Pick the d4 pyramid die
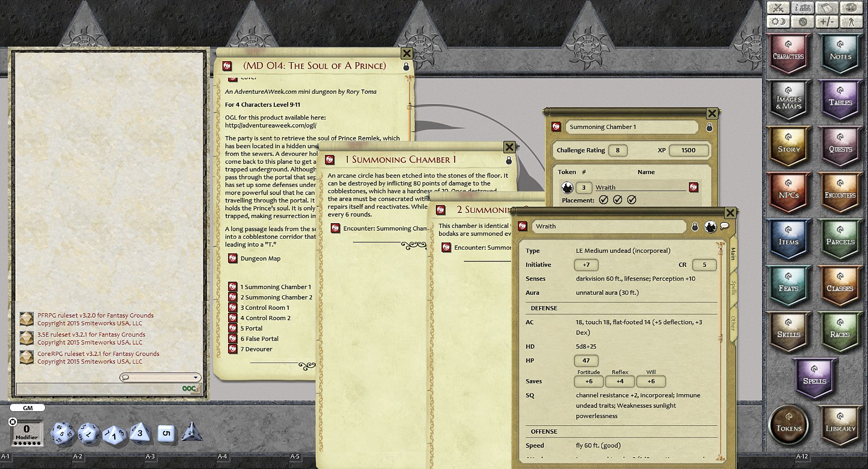This screenshot has width=868, height=469. [x=191, y=431]
